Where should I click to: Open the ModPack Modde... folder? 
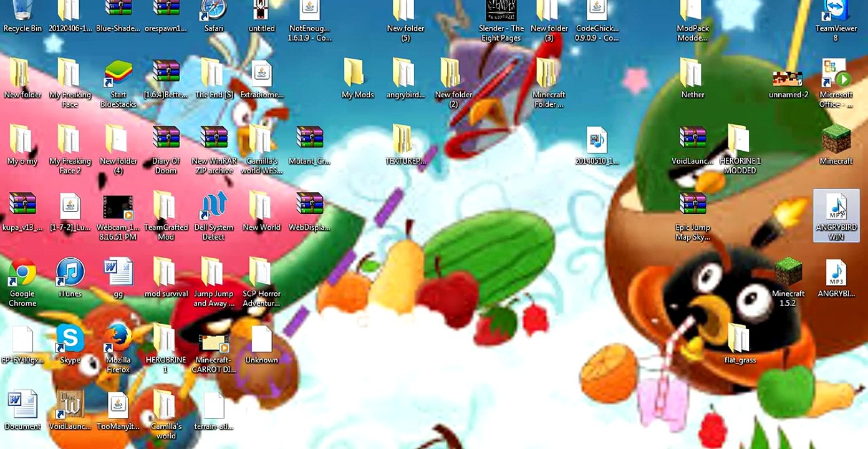693,21
